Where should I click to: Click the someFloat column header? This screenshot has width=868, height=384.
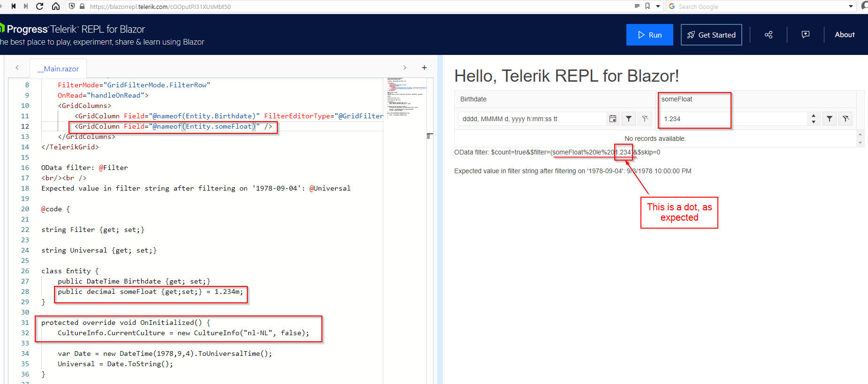click(677, 99)
